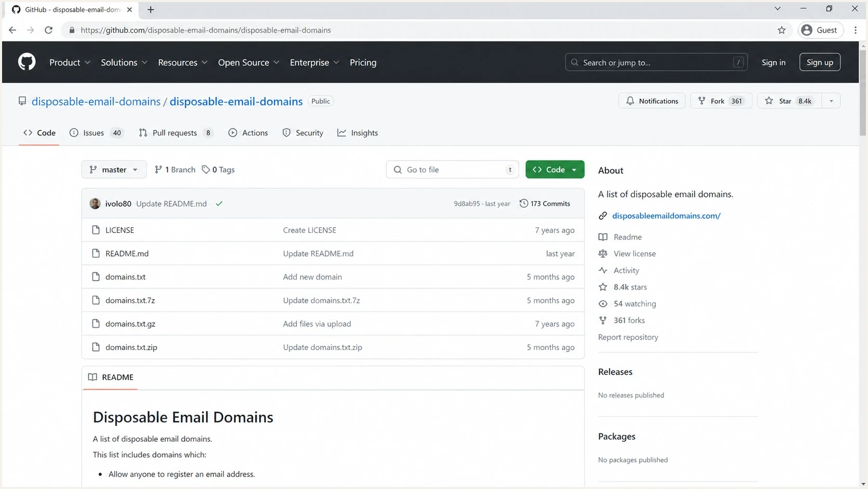Click the domains.txt.gz file icon

(96, 323)
